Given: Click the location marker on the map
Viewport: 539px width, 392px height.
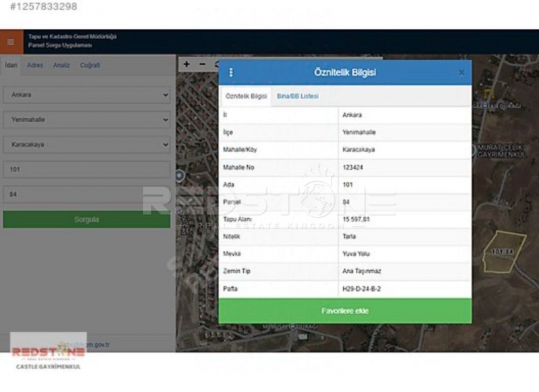Looking at the screenshot, I should (x=180, y=176).
